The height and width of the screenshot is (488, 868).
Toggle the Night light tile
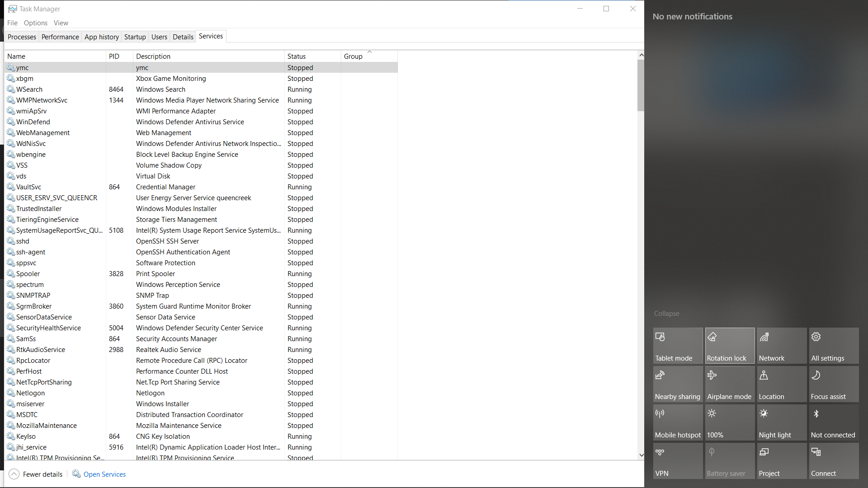pos(781,422)
